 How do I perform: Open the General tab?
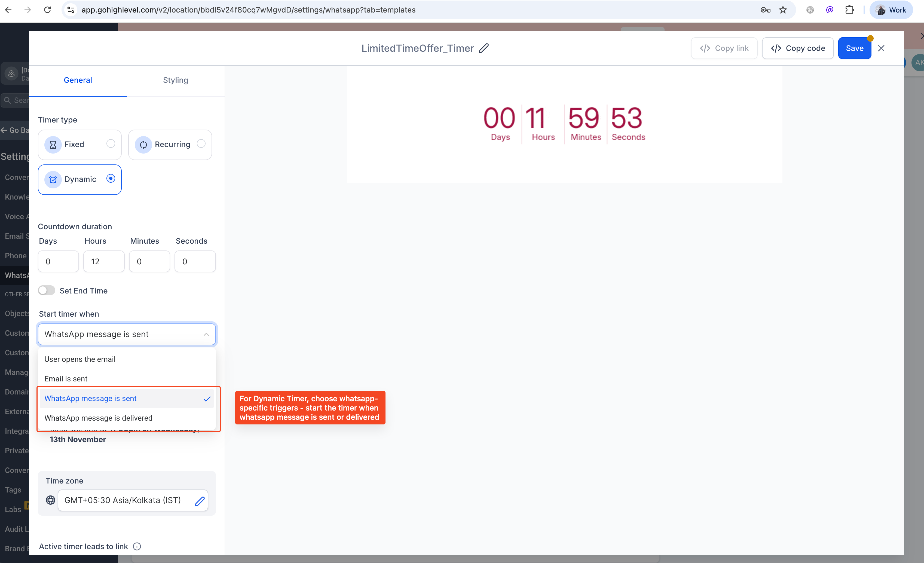pos(78,80)
